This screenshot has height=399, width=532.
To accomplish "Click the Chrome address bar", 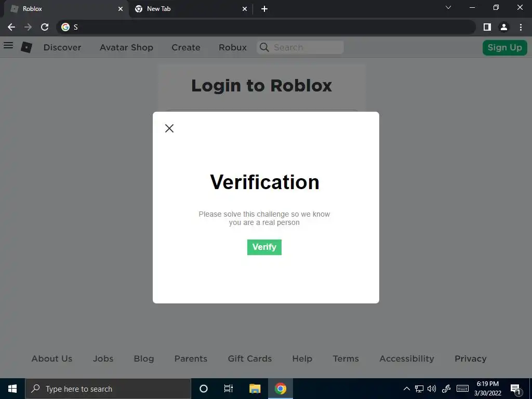I will click(267, 27).
